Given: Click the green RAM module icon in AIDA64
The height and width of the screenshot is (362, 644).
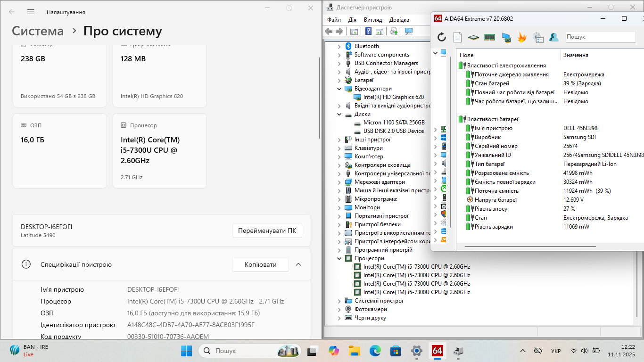Looking at the screenshot, I should coord(489,37).
